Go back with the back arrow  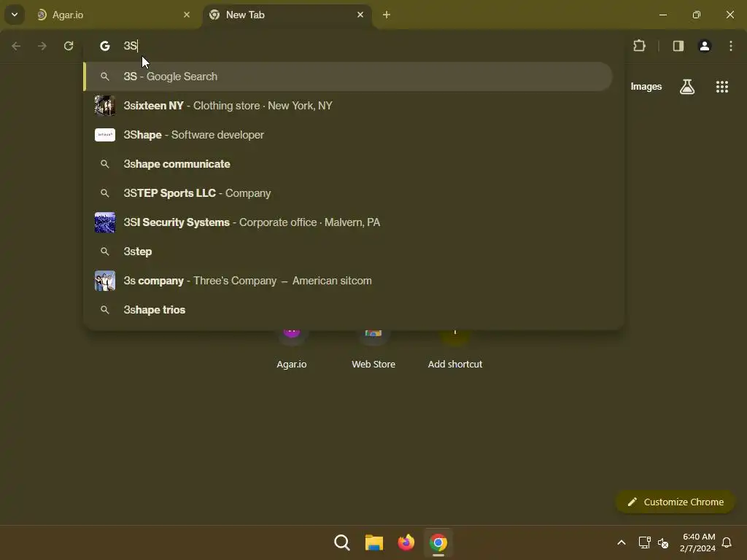(16, 46)
